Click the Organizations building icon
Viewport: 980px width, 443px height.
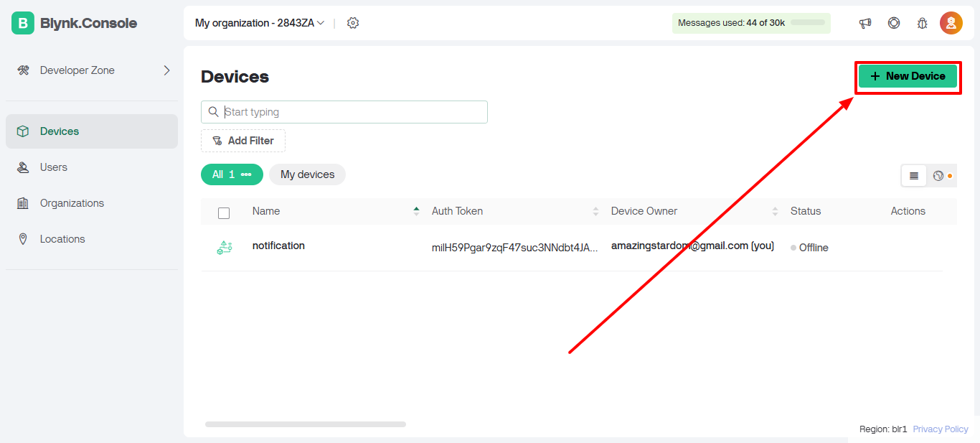tap(23, 203)
